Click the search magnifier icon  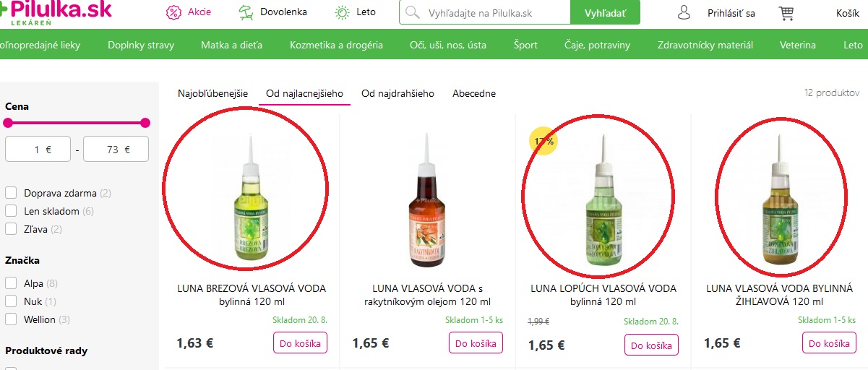[413, 12]
